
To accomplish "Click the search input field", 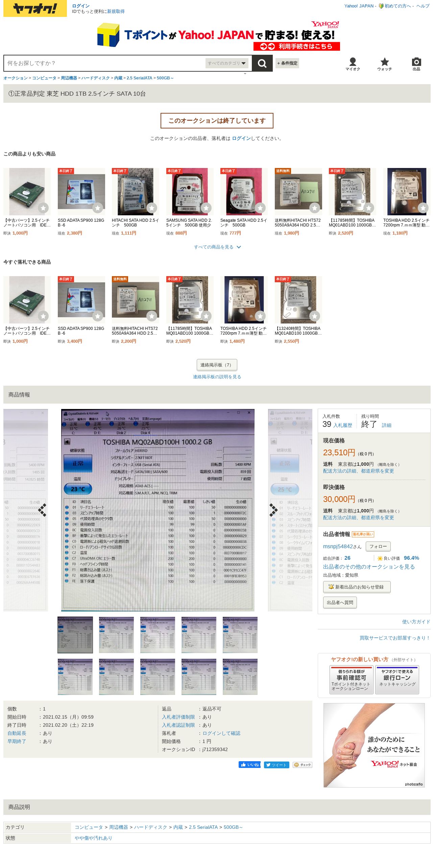I will coord(105,63).
